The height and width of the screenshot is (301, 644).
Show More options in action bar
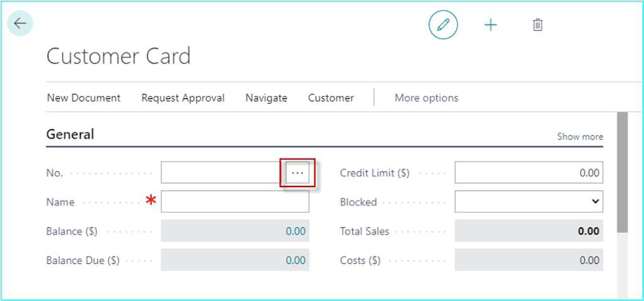(426, 98)
